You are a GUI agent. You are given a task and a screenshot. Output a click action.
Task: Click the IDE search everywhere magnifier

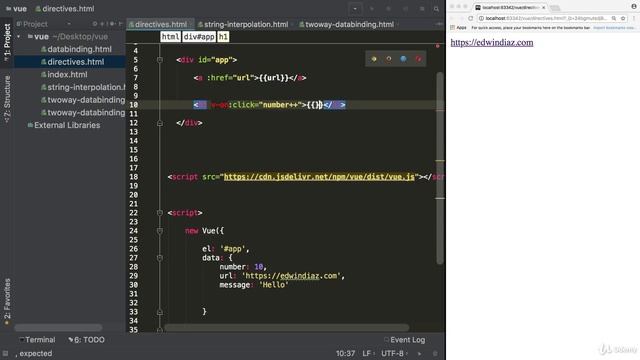[x=436, y=9]
